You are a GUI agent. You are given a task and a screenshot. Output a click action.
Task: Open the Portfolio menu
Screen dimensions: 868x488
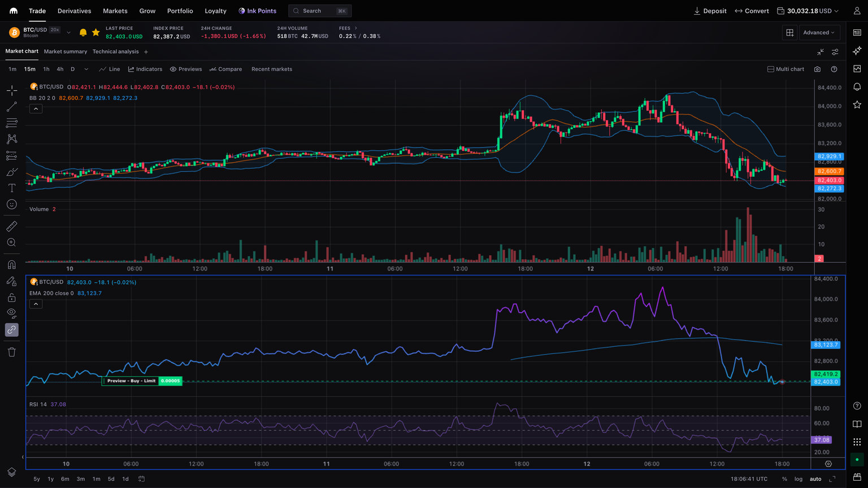[x=180, y=11]
